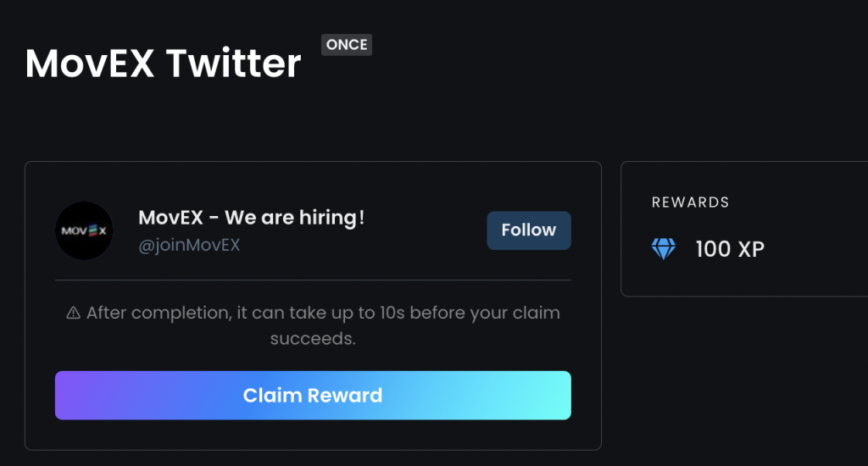Open the 'MovEX - We are hiring!' account name
The width and height of the screenshot is (868, 466).
point(251,218)
